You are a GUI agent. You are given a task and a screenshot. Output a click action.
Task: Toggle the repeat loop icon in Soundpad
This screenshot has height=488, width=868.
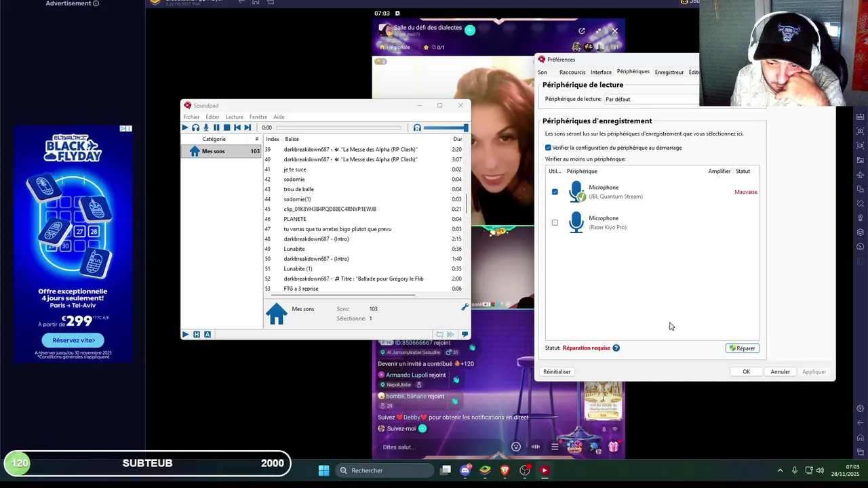coord(439,334)
